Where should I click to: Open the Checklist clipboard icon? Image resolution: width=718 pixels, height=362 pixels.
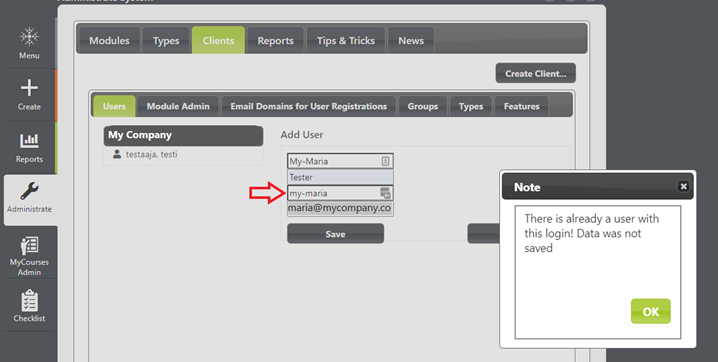coord(29,301)
